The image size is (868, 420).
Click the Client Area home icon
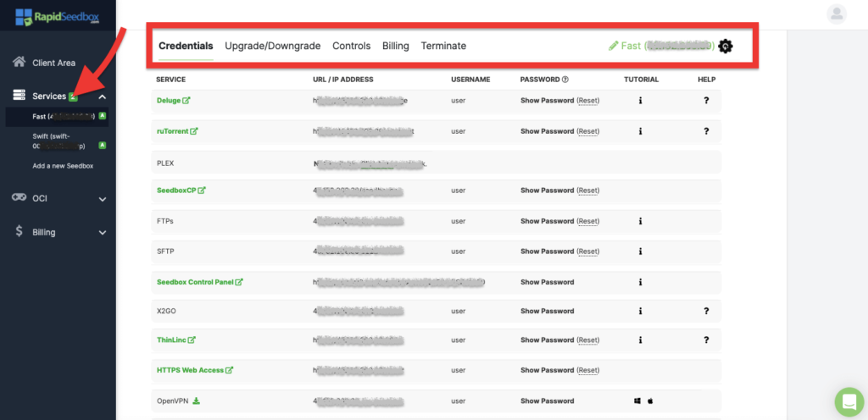click(x=19, y=62)
